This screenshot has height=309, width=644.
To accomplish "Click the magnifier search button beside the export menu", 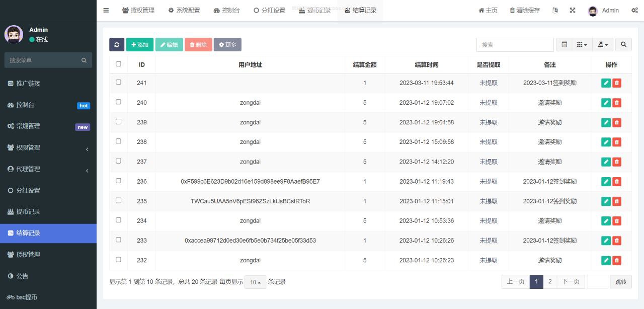I will pyautogui.click(x=623, y=45).
